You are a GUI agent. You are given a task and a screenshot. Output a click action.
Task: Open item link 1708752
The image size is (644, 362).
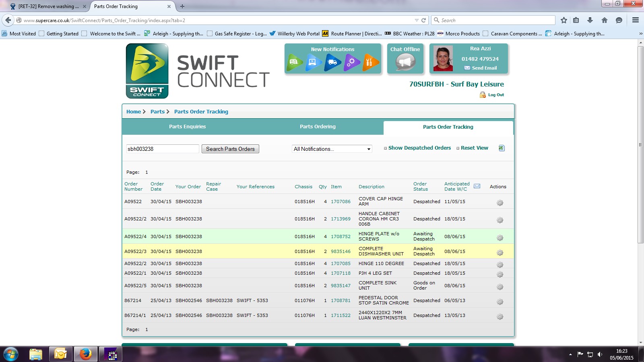tap(341, 237)
